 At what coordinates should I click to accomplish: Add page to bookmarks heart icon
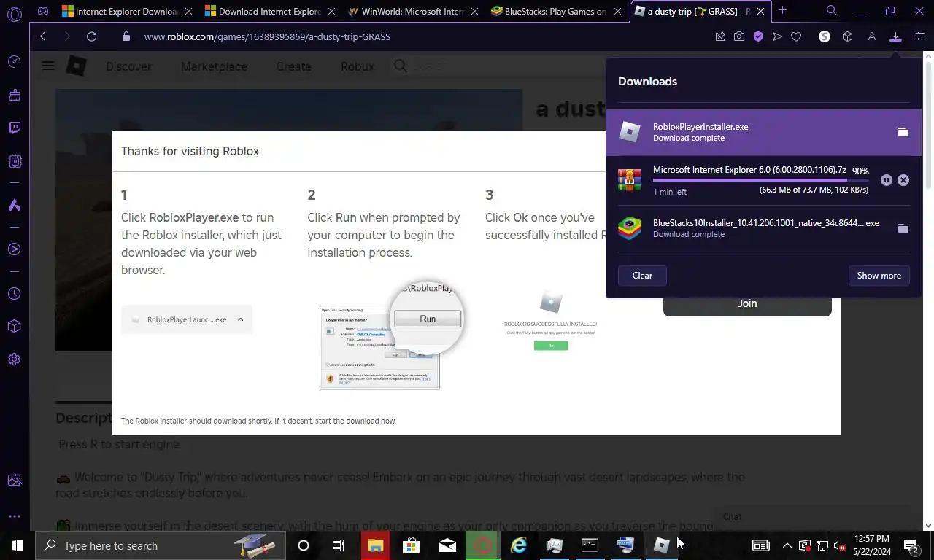796,36
